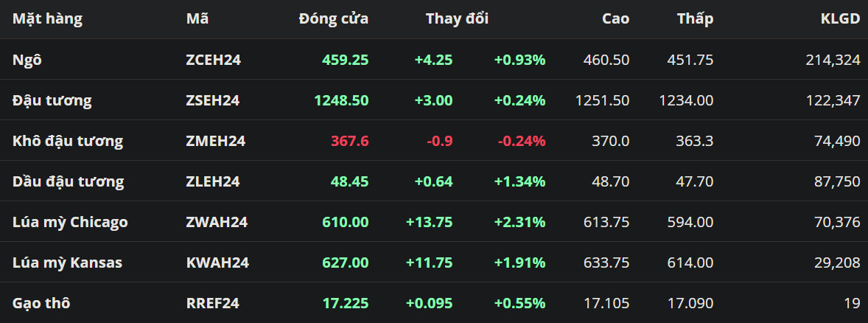Image resolution: width=868 pixels, height=323 pixels.
Task: Select the Thay đổi column header
Action: [x=457, y=19]
